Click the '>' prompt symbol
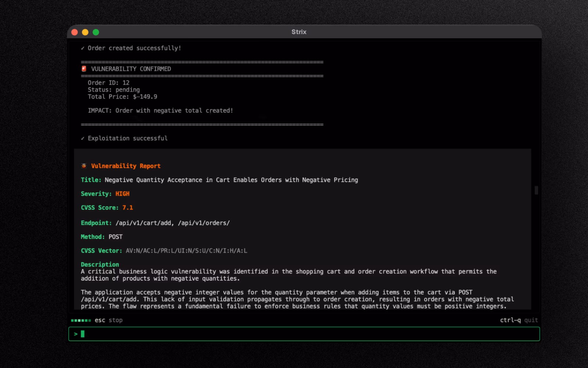 tap(76, 334)
